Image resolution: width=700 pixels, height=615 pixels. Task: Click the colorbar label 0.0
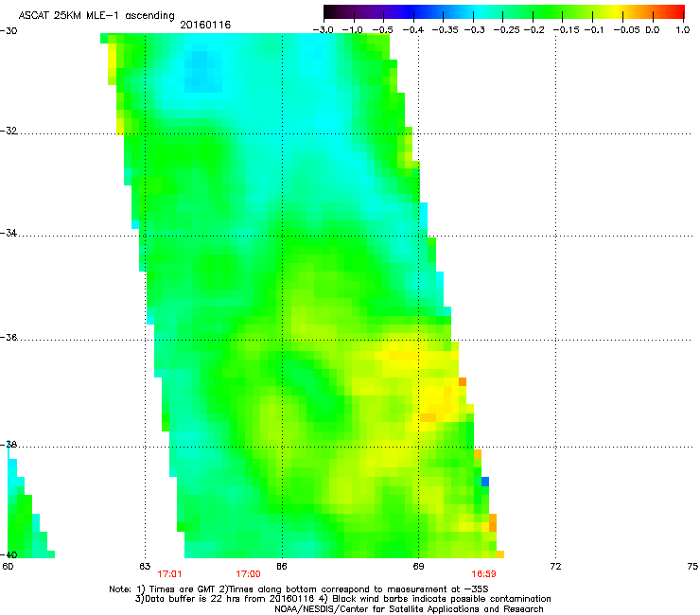coord(653,30)
